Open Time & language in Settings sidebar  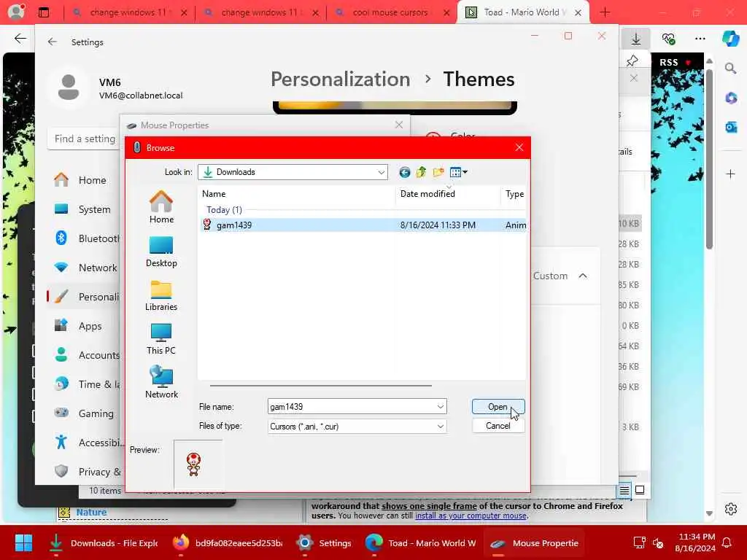pyautogui.click(x=84, y=384)
